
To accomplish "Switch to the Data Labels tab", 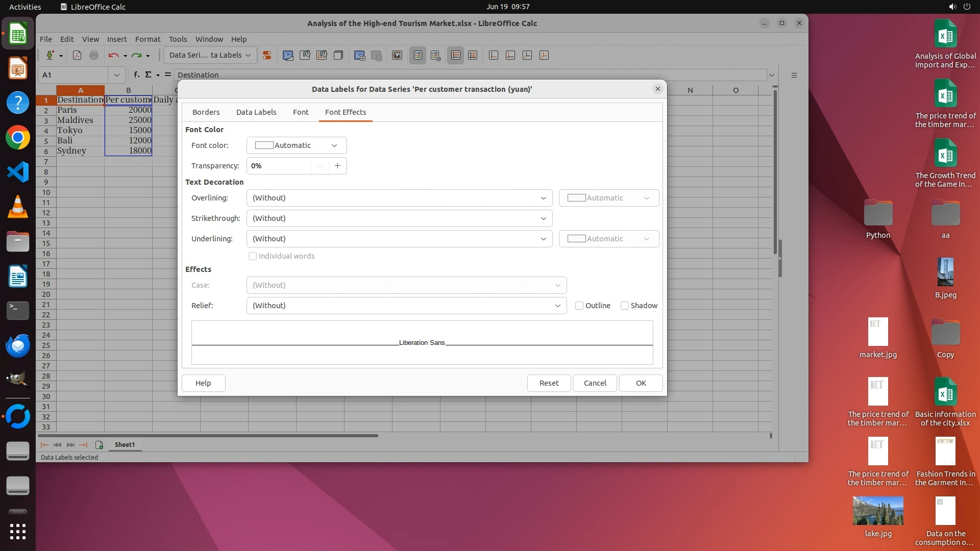I will point(256,112).
